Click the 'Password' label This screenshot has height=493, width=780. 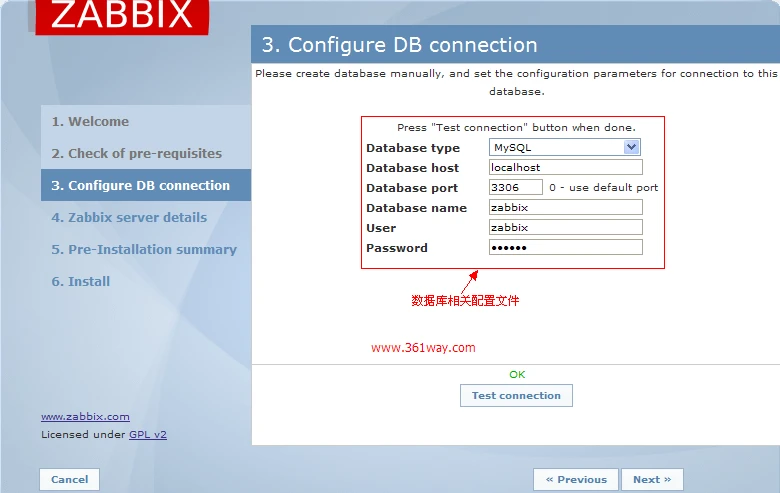(397, 248)
